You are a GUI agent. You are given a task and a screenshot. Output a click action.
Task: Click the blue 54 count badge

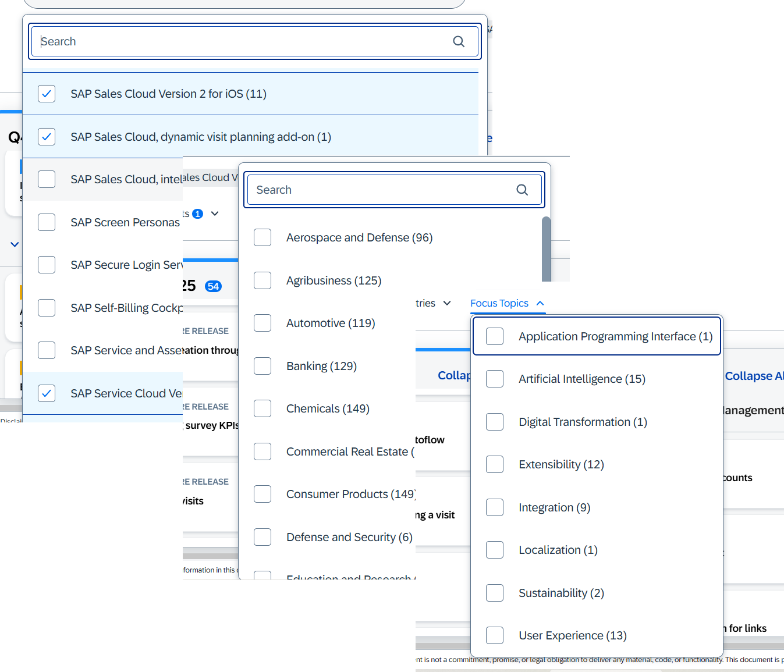(214, 286)
